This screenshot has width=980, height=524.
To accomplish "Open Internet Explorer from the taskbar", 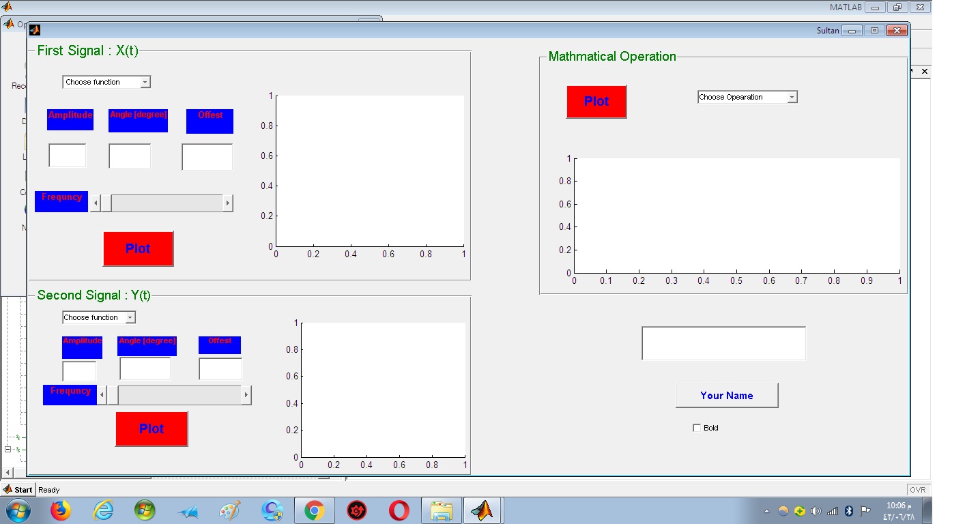I will pyautogui.click(x=103, y=510).
